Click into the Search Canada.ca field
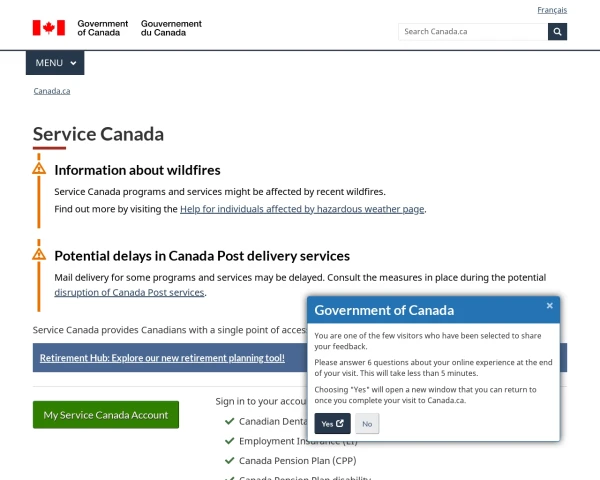The height and width of the screenshot is (480, 600). point(473,32)
